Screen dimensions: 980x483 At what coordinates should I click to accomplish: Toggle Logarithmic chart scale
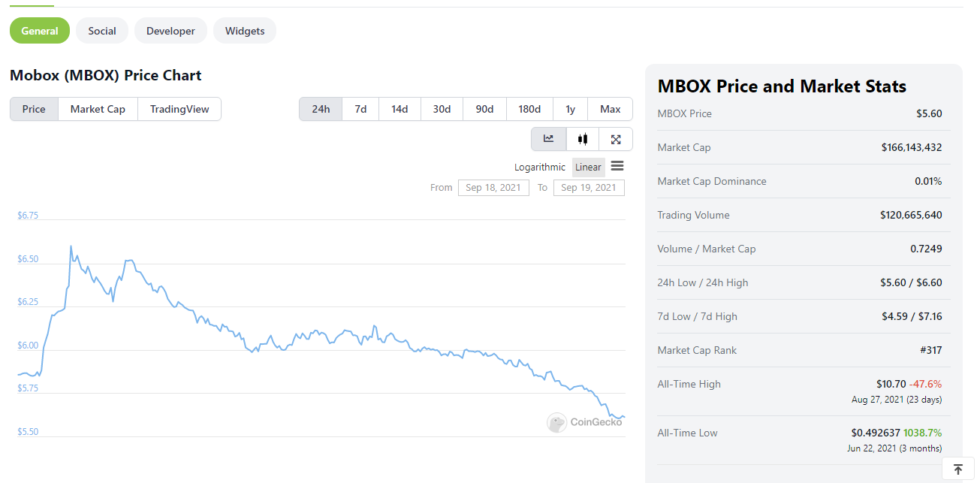coord(540,167)
